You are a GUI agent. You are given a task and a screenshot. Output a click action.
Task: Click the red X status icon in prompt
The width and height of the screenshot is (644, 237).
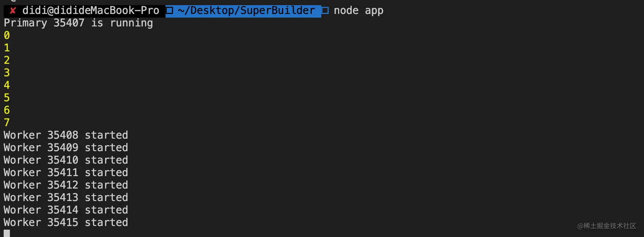(x=13, y=11)
